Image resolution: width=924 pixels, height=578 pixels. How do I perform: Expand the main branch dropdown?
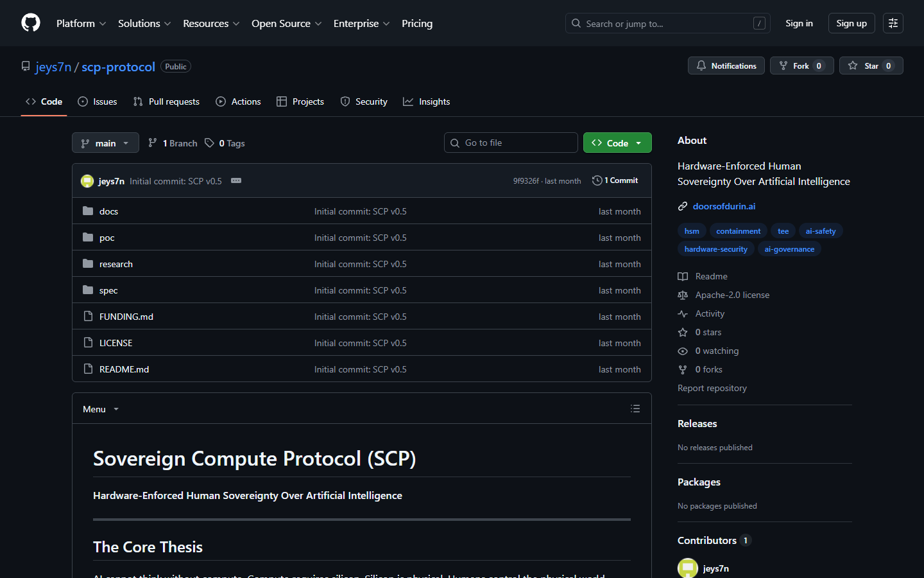click(x=105, y=143)
